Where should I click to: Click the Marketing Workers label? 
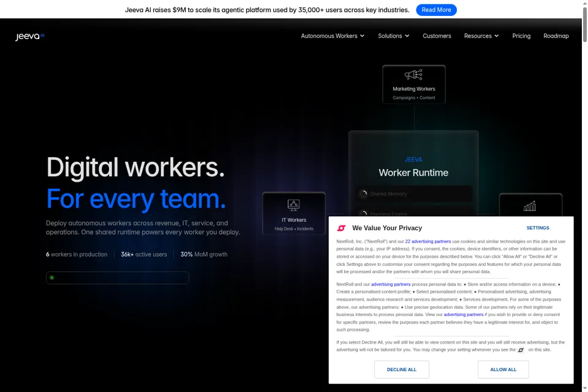click(x=413, y=89)
